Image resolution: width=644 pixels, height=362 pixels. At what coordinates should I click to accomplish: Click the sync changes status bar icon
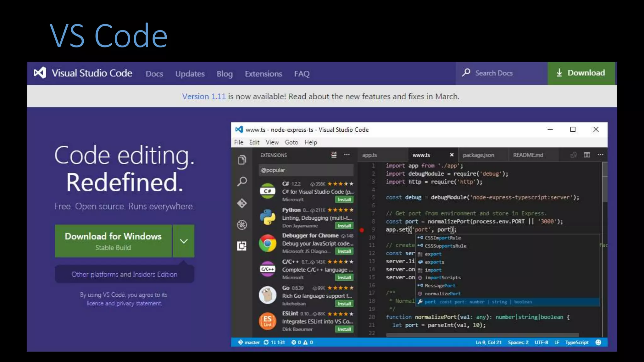pos(266,342)
